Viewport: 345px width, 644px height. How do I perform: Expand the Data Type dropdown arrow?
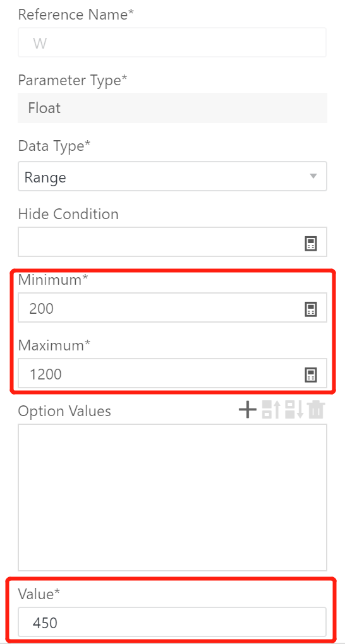tap(313, 176)
